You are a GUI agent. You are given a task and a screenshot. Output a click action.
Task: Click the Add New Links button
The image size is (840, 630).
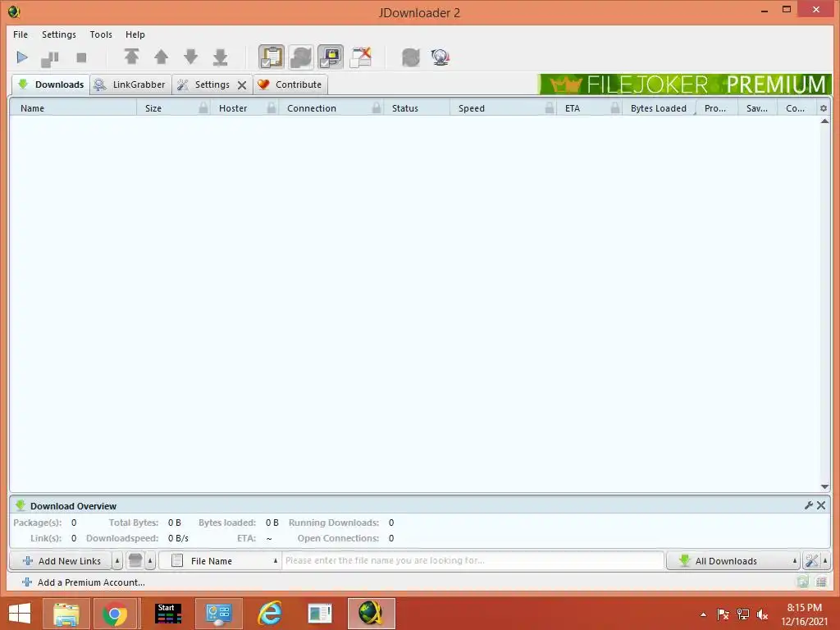coord(61,561)
